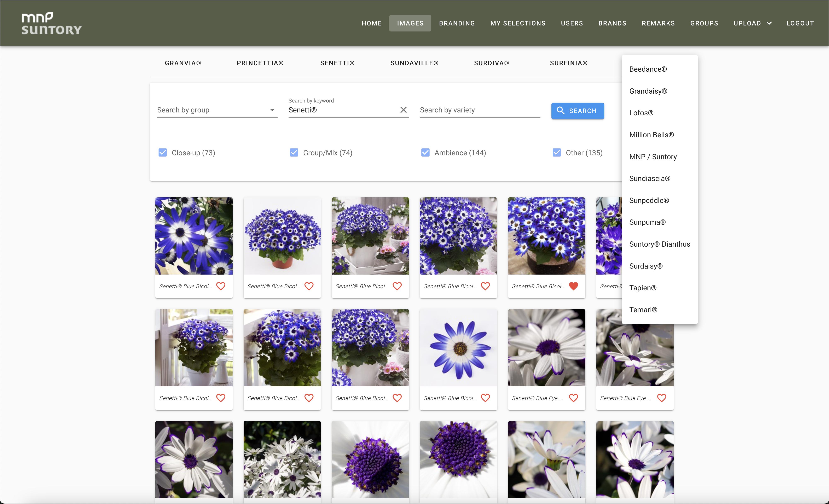
Task: Clear the keyword field with X icon
Action: (x=403, y=110)
